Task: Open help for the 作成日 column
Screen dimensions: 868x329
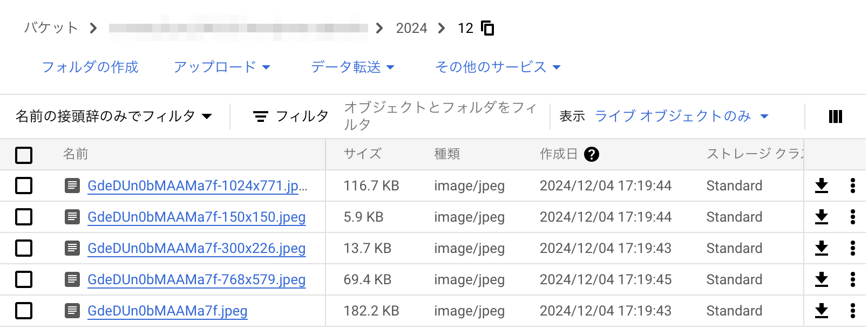Action: [x=592, y=154]
